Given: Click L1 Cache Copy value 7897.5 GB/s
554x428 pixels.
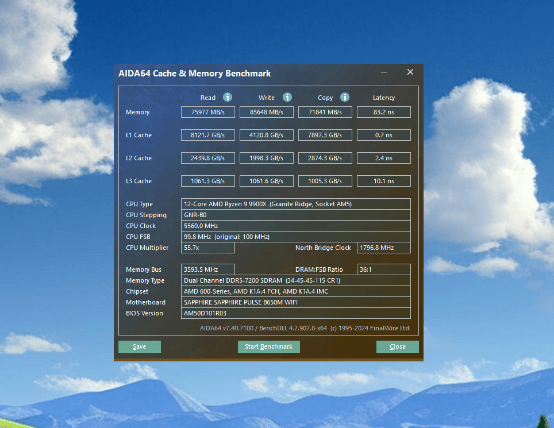Looking at the screenshot, I should click(325, 135).
